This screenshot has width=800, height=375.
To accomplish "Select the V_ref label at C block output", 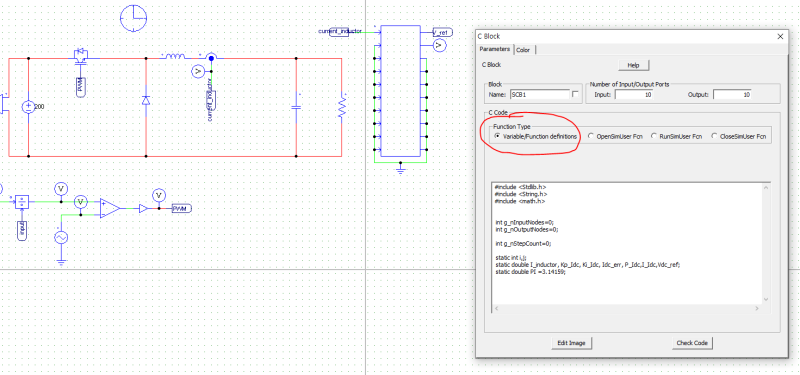I will point(442,32).
